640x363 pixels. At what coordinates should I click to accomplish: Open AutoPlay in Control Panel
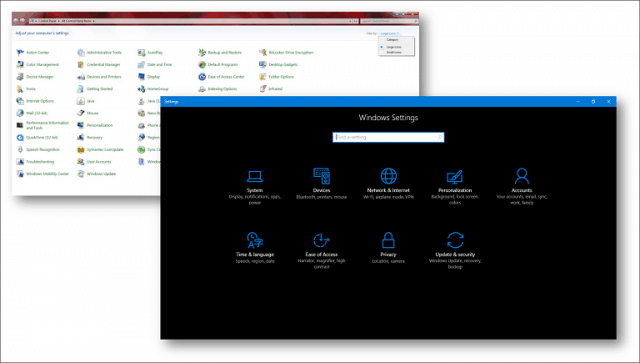150,52
